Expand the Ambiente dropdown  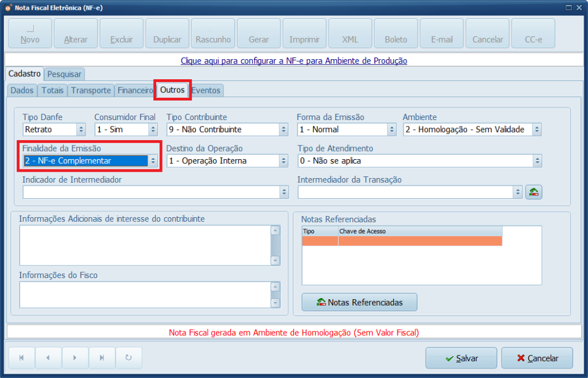pyautogui.click(x=536, y=129)
